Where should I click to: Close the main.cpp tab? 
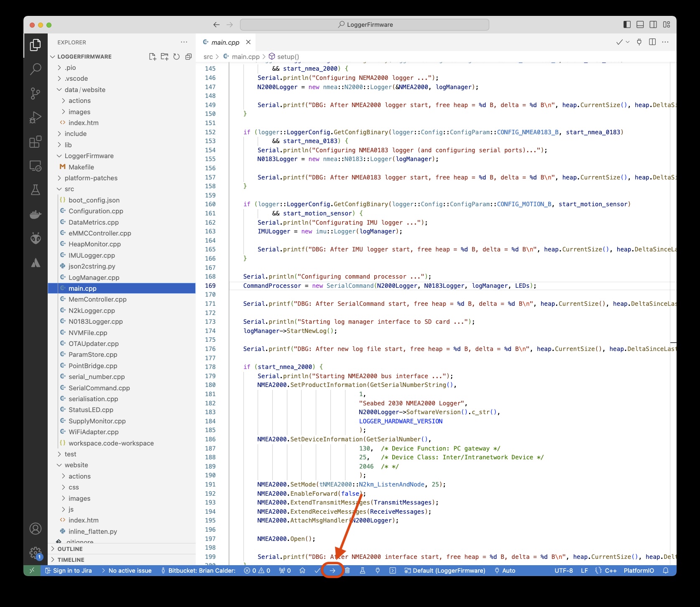click(248, 42)
